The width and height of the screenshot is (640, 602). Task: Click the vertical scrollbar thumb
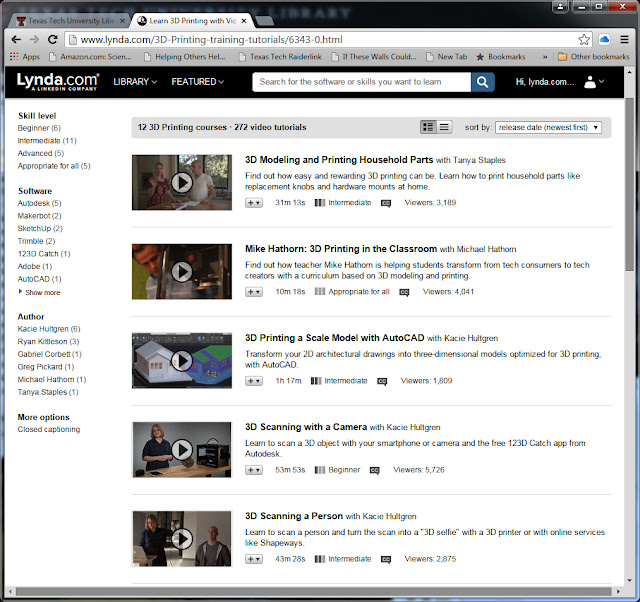629,184
